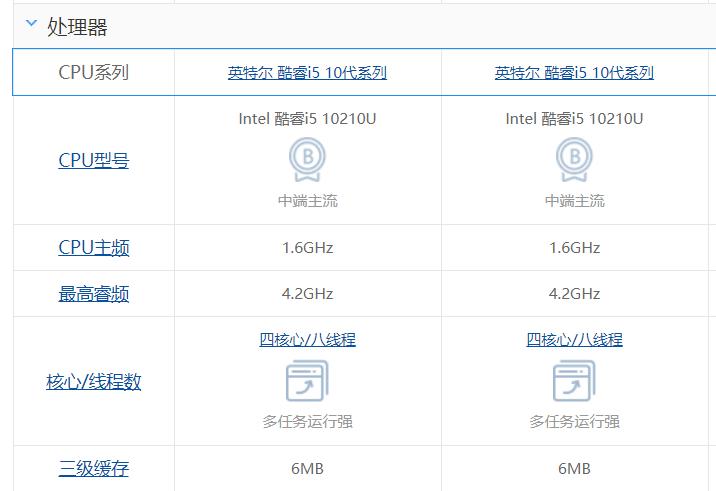
Task: Click second column's 四核心/八线程 link
Action: tap(574, 339)
